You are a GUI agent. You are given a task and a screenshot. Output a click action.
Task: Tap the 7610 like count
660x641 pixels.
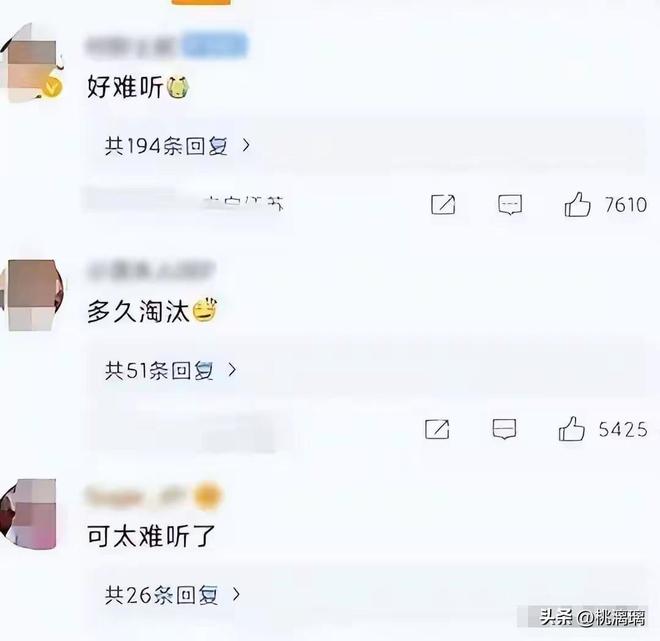point(625,205)
